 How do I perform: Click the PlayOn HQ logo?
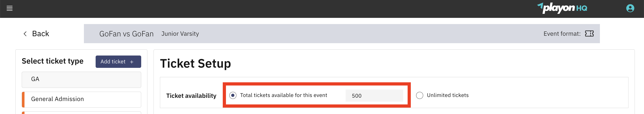pos(562,8)
